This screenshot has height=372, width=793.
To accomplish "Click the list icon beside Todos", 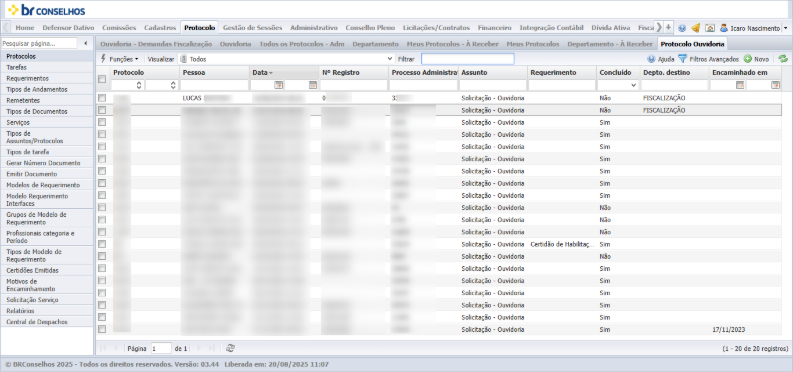I will tap(184, 59).
